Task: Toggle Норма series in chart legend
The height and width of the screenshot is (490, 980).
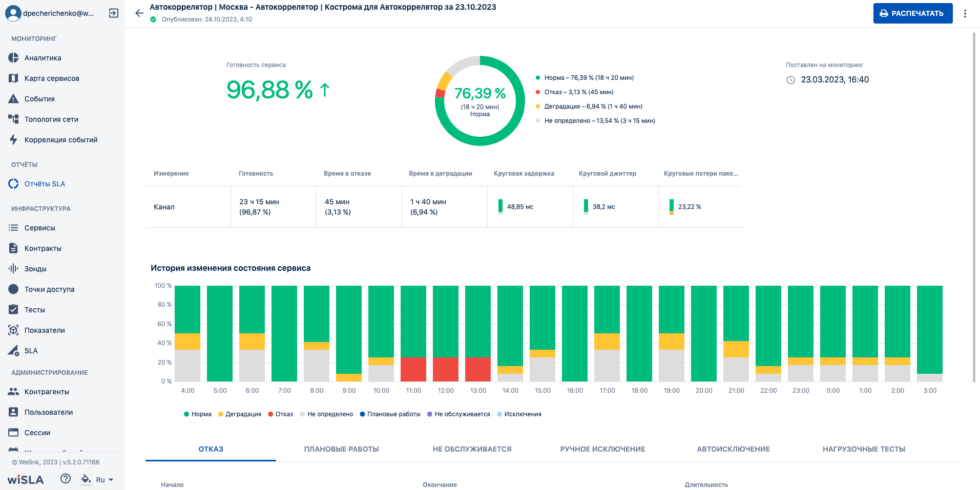Action: point(198,414)
